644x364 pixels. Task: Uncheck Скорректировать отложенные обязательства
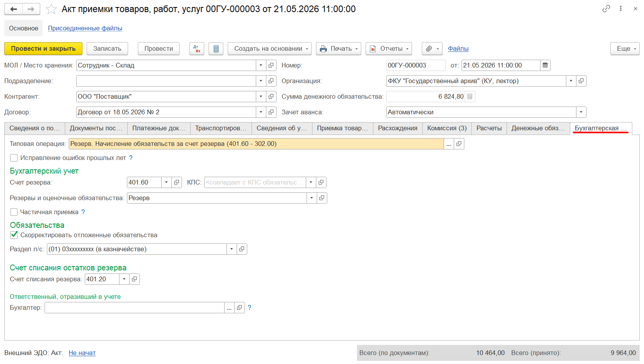coord(14,235)
